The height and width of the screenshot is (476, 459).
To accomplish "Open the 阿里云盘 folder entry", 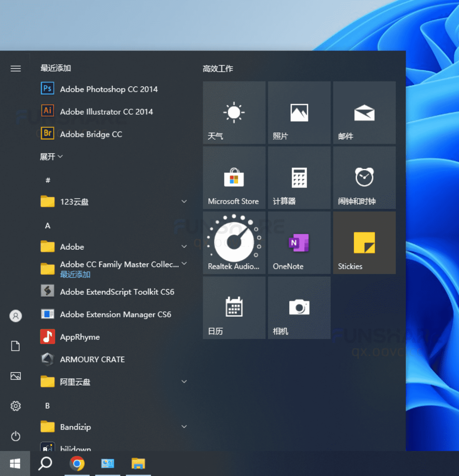I will pos(114,382).
